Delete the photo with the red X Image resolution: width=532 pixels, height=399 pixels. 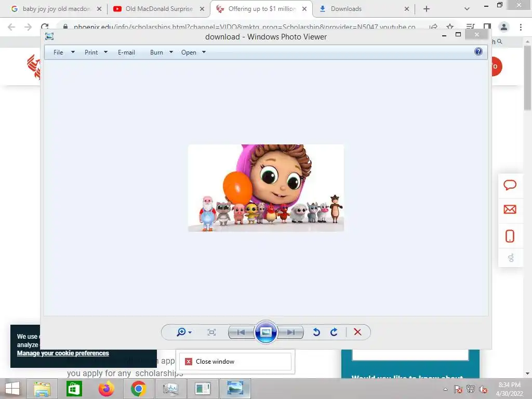click(x=357, y=332)
